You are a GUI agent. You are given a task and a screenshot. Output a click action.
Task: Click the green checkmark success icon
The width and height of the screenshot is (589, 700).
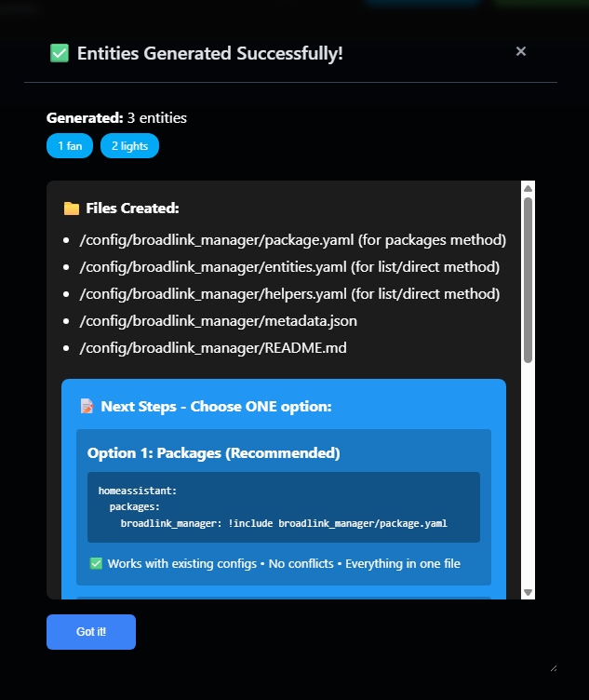60,53
